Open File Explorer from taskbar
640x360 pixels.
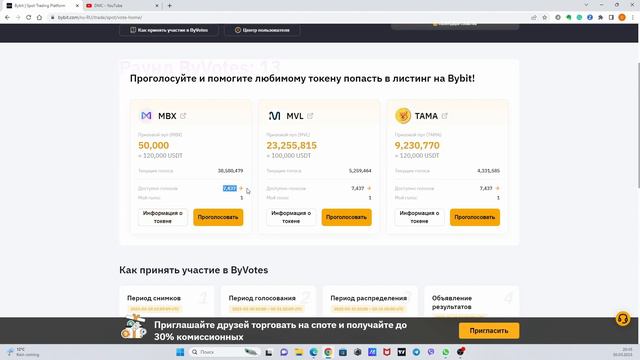pos(299,352)
